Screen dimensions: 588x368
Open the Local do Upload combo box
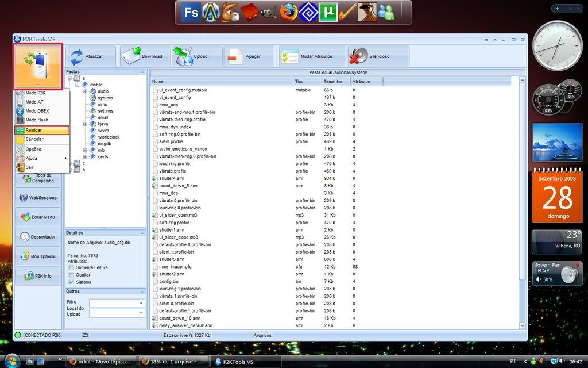[117, 313]
